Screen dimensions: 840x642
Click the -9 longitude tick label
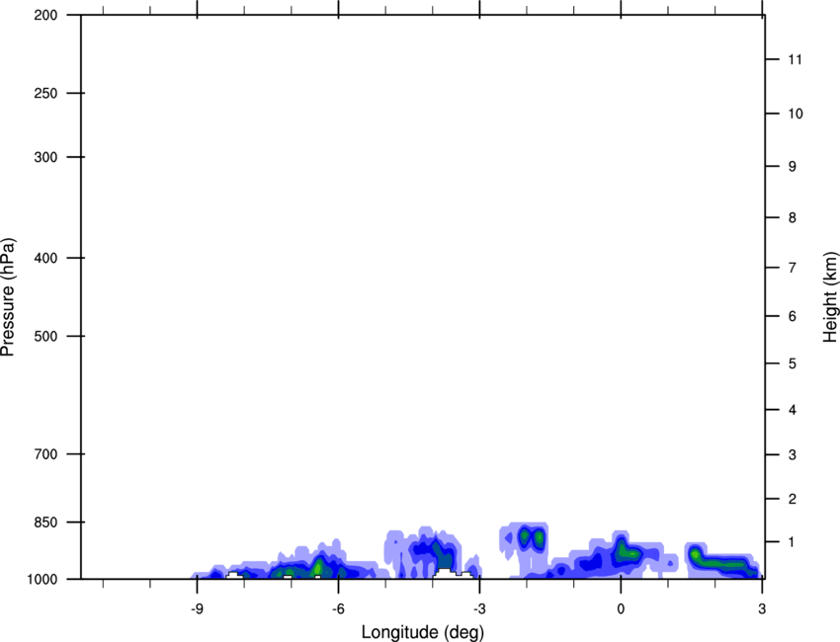[197, 608]
